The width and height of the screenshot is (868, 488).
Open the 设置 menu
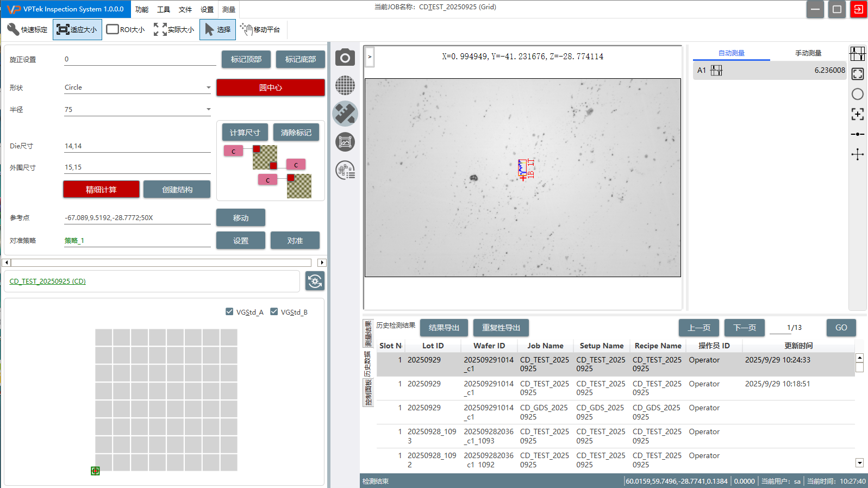207,9
